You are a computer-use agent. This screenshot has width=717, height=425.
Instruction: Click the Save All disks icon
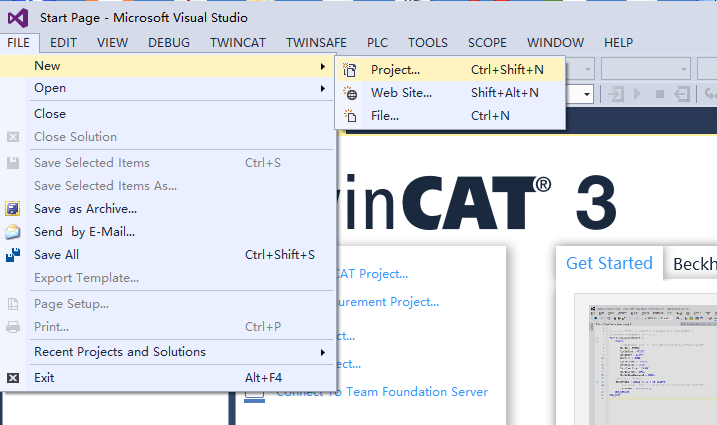point(13,255)
